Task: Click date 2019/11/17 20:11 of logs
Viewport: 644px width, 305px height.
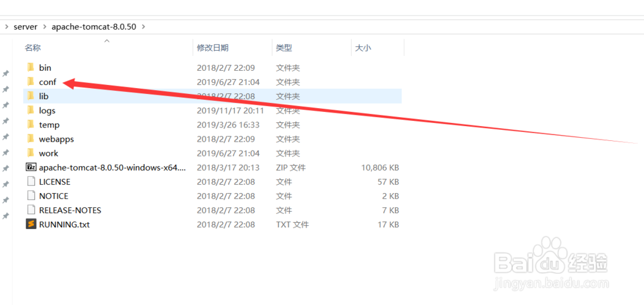Action: point(230,111)
